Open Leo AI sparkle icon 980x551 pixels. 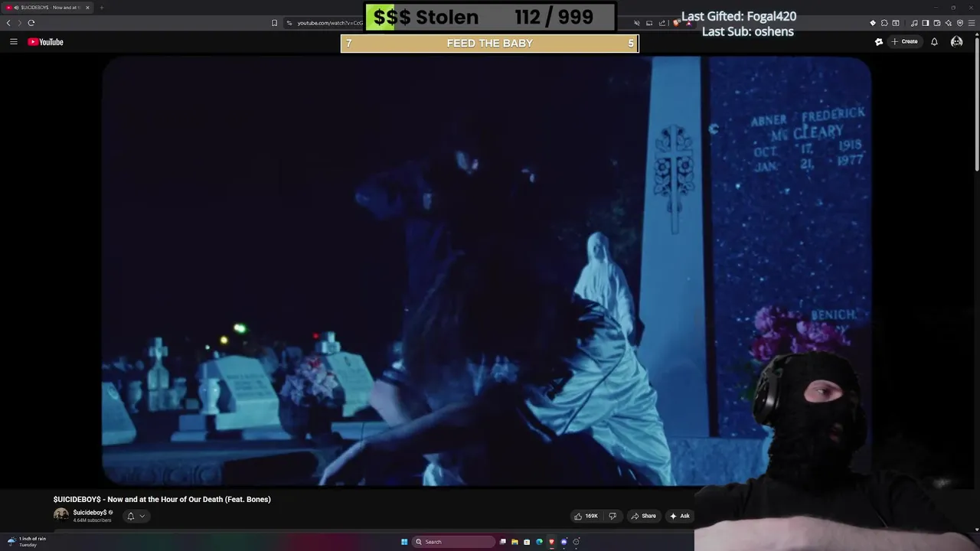point(949,23)
